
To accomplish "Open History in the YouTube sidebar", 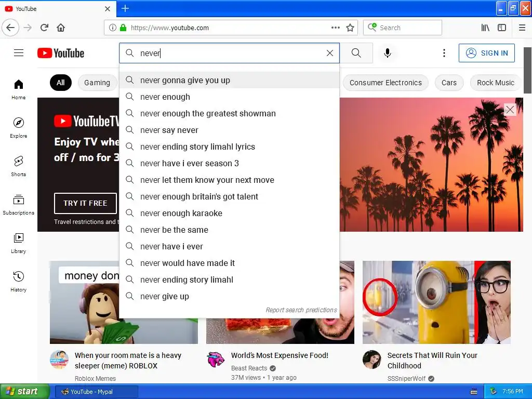I will coord(19,282).
